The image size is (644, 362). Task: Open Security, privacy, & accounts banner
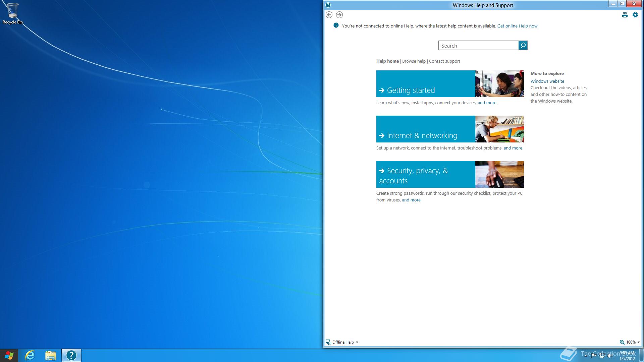(426, 174)
